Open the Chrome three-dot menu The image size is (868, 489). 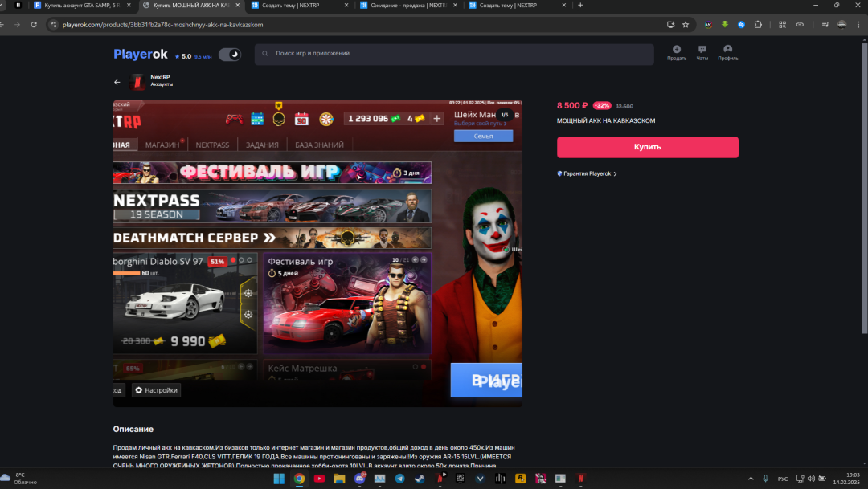coord(858,25)
